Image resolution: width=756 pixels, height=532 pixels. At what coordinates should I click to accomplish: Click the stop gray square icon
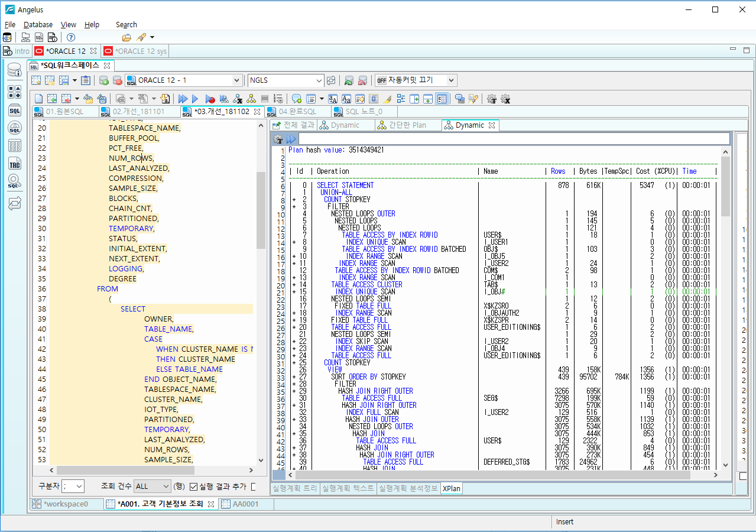pos(265,99)
